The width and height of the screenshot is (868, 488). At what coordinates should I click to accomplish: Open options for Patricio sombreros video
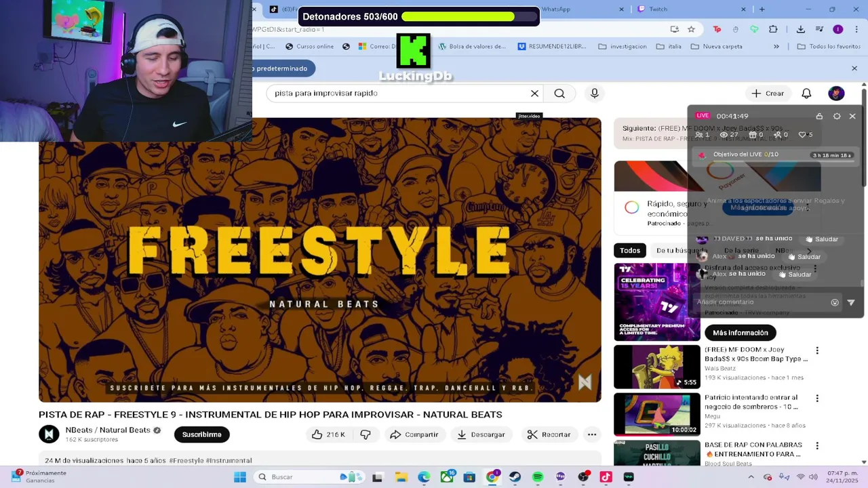pos(817,399)
